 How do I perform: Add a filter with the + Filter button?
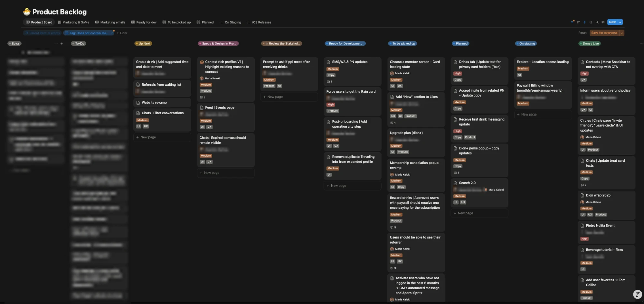click(x=122, y=33)
